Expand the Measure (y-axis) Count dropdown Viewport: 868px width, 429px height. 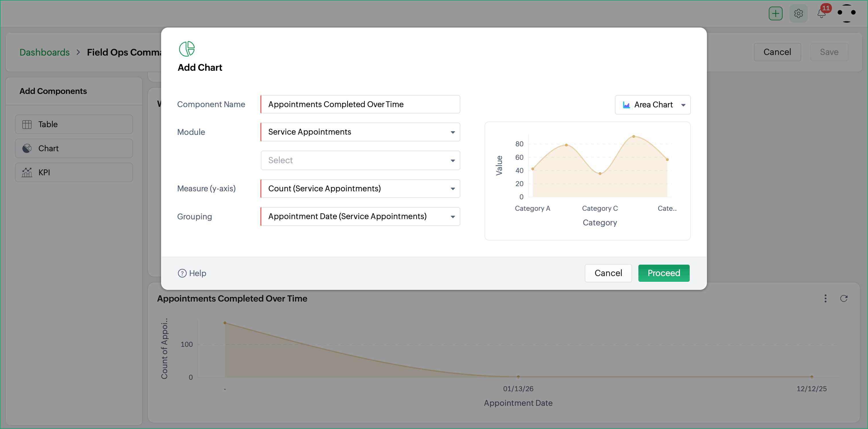(x=360, y=188)
